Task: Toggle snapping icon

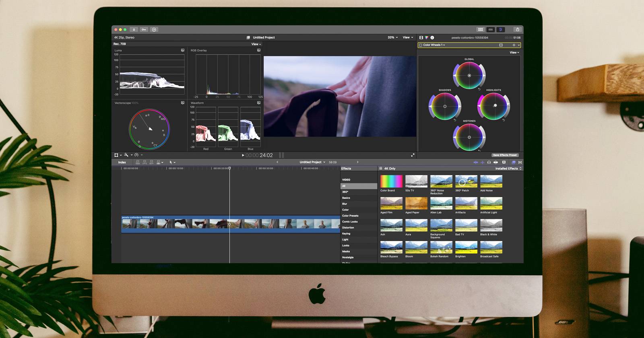Action: (495, 162)
